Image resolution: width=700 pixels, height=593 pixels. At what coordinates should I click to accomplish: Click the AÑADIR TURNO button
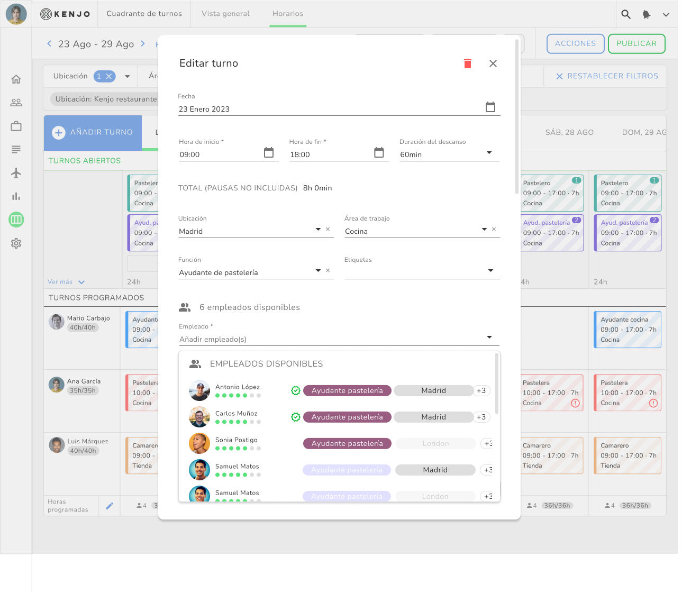pos(93,132)
